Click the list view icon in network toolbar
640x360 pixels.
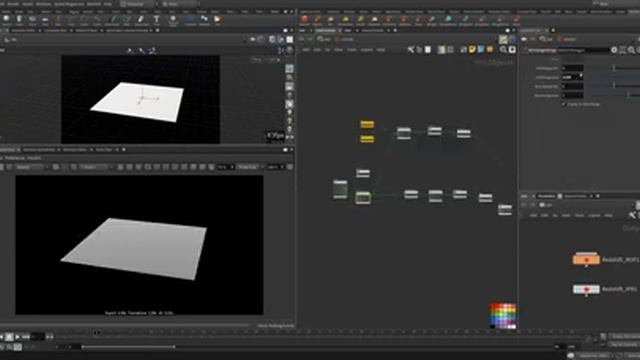(x=451, y=49)
